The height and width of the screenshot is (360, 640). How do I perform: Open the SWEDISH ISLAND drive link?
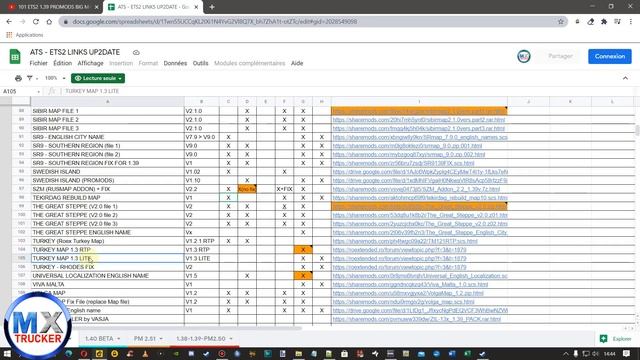tap(420, 171)
